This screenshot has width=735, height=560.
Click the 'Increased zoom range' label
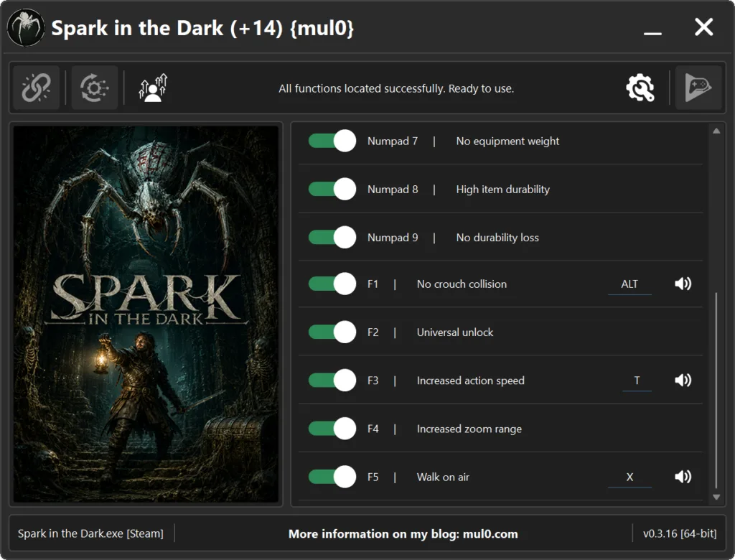click(x=469, y=429)
